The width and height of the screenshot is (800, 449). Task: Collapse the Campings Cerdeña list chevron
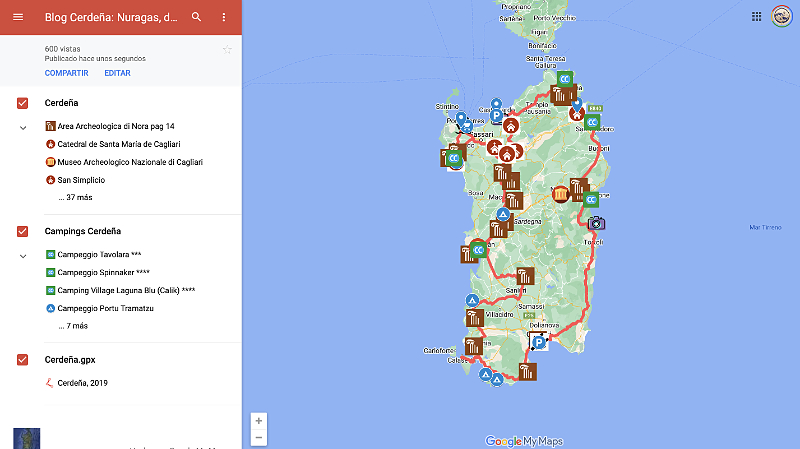(23, 256)
